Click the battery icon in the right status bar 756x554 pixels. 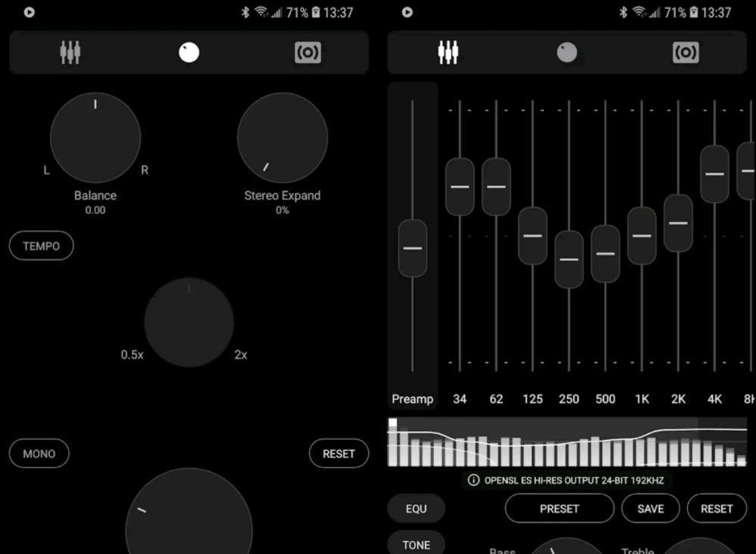[x=694, y=12]
